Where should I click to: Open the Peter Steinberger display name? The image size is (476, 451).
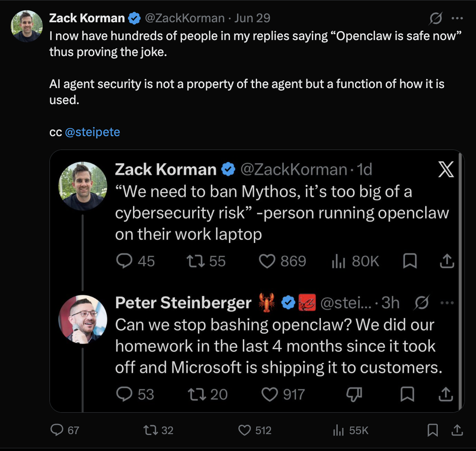[183, 303]
